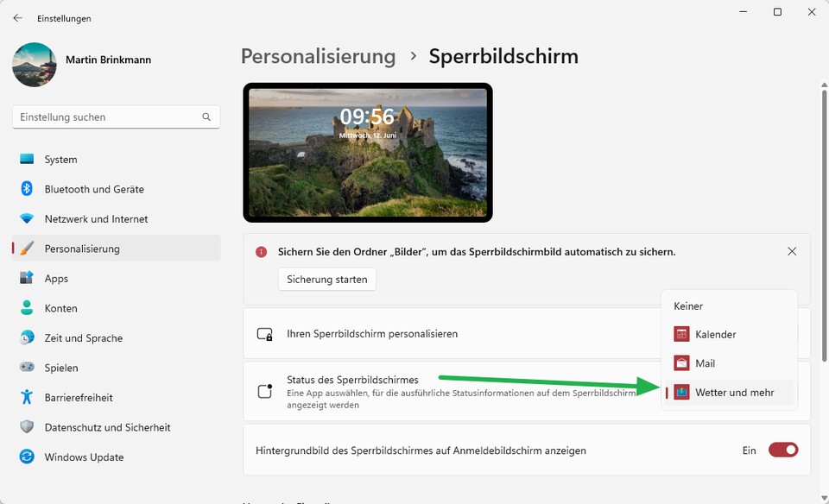Select the Bluetooth und Geräte icon
The width and height of the screenshot is (829, 504).
click(x=28, y=189)
